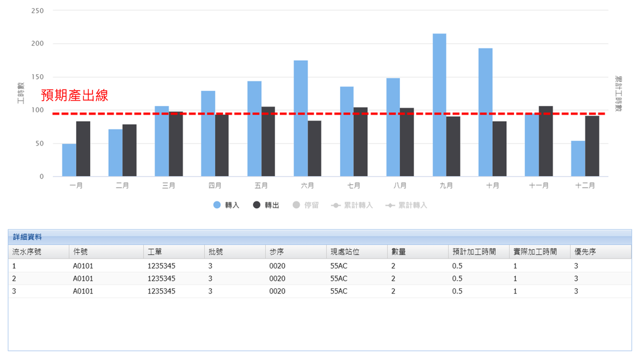
Task: Click the 優先序 column header
Action: pos(585,251)
